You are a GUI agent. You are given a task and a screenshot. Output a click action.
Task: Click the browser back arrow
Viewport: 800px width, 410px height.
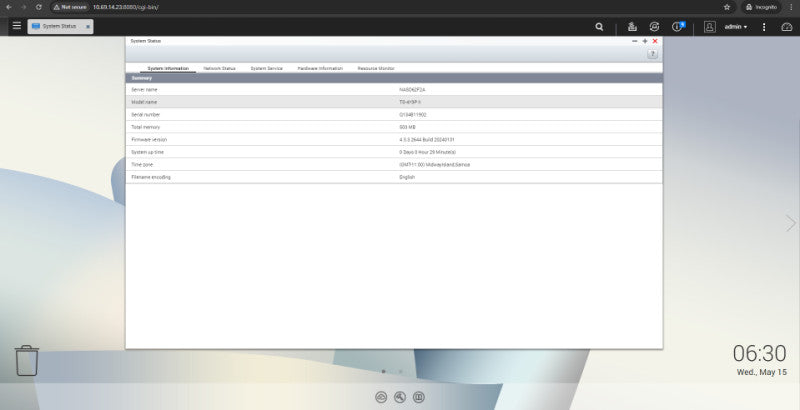pos(9,7)
